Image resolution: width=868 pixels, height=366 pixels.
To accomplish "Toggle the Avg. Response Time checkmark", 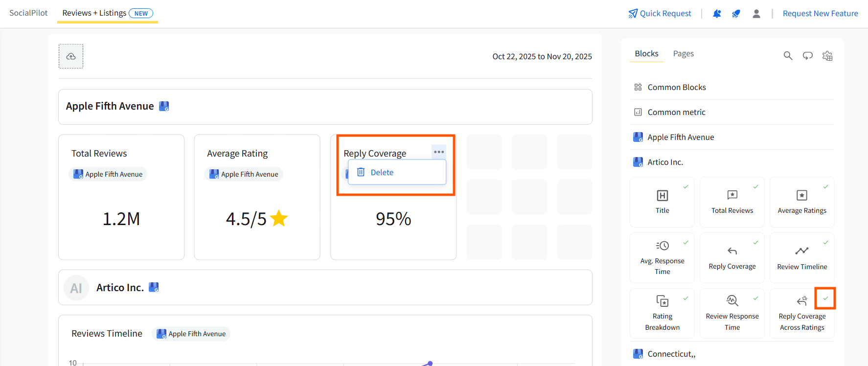I will 685,242.
